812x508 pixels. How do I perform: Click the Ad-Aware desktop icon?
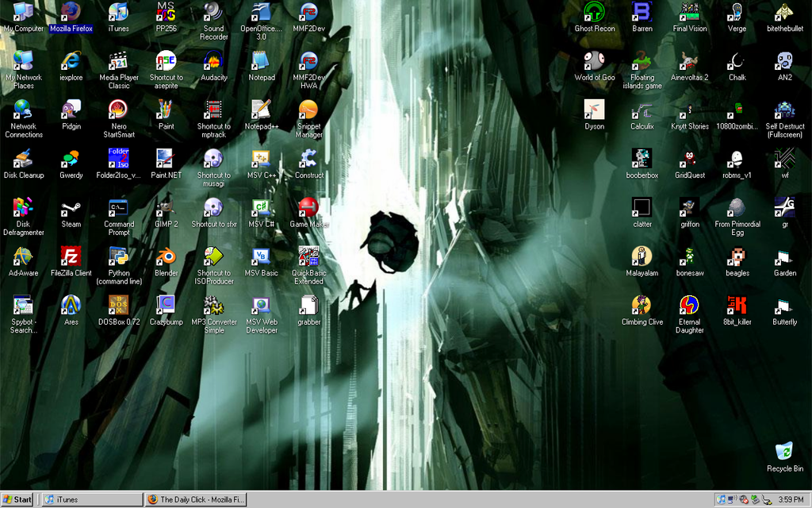point(23,256)
